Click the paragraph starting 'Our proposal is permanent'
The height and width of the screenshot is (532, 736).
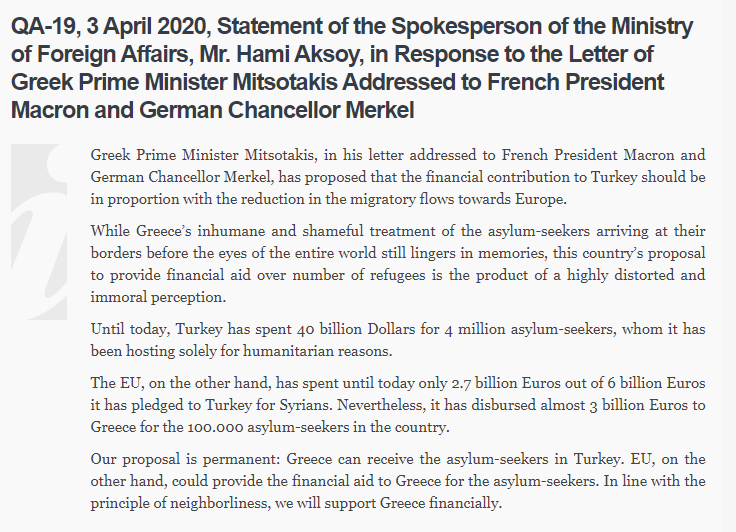pyautogui.click(x=398, y=481)
